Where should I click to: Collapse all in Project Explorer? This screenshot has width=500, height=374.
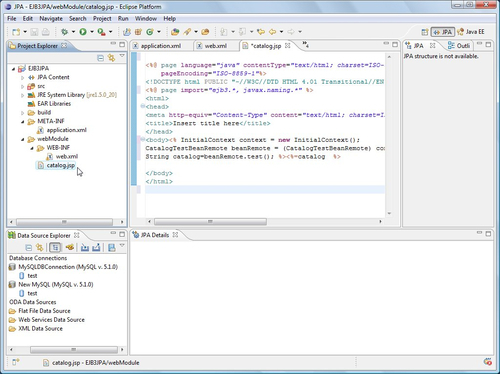[100, 58]
